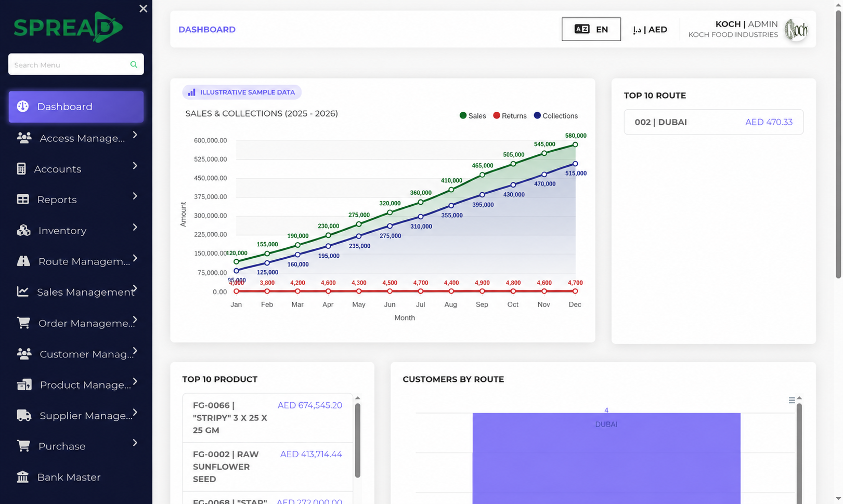Click the Koch profile avatar
The width and height of the screenshot is (843, 504).
pyautogui.click(x=796, y=30)
